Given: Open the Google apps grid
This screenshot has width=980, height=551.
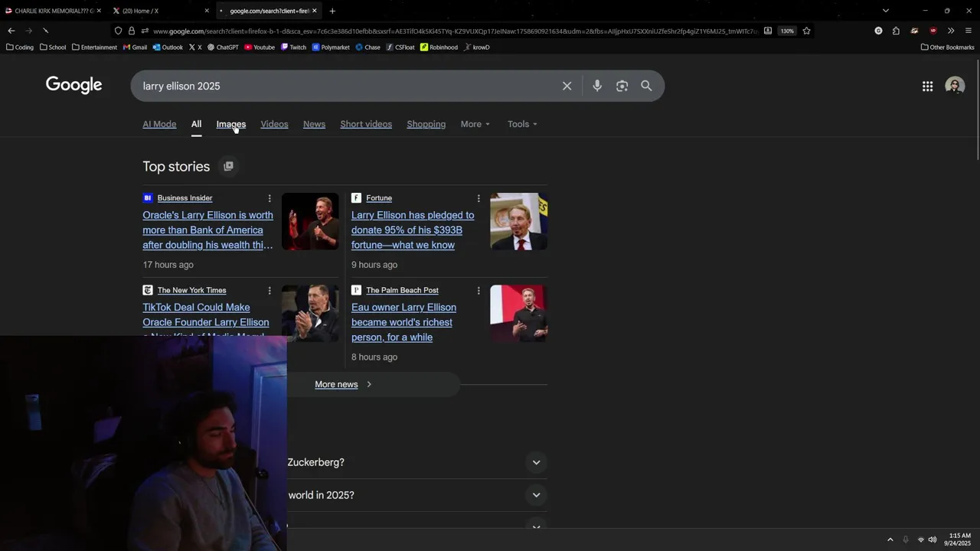Looking at the screenshot, I should 927,86.
